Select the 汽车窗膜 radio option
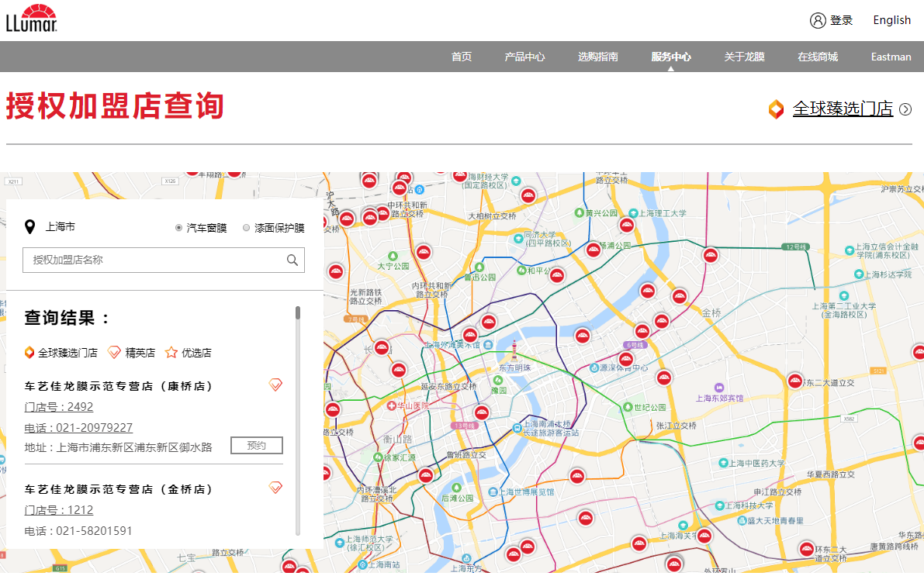This screenshot has width=924, height=576. [x=178, y=228]
